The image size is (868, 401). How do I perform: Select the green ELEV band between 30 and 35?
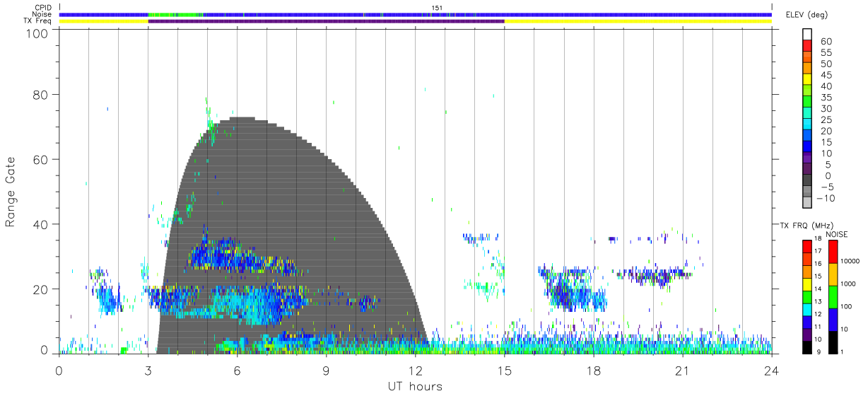click(x=808, y=103)
